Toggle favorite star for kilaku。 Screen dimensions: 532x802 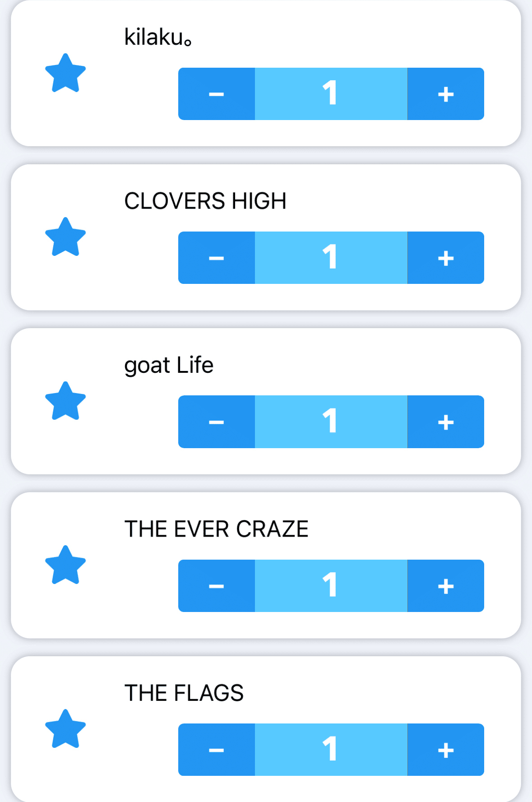(x=65, y=74)
